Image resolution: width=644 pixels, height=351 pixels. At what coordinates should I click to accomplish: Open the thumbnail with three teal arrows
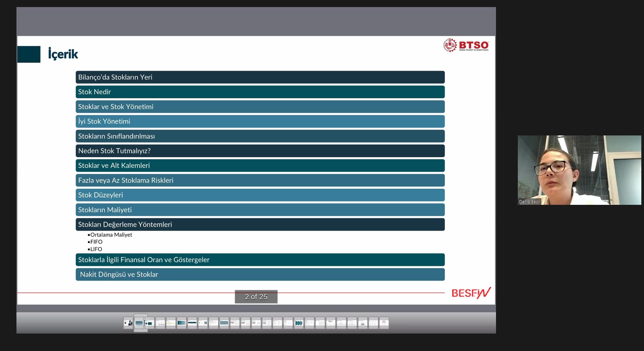[x=299, y=323]
